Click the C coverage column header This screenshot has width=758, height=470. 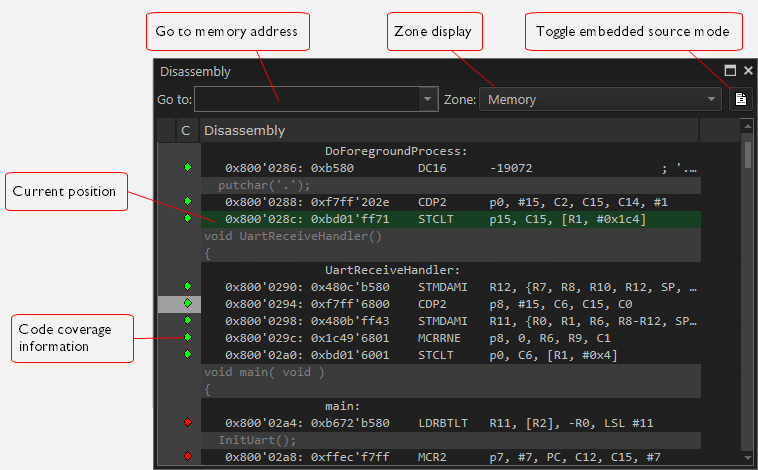click(x=186, y=131)
